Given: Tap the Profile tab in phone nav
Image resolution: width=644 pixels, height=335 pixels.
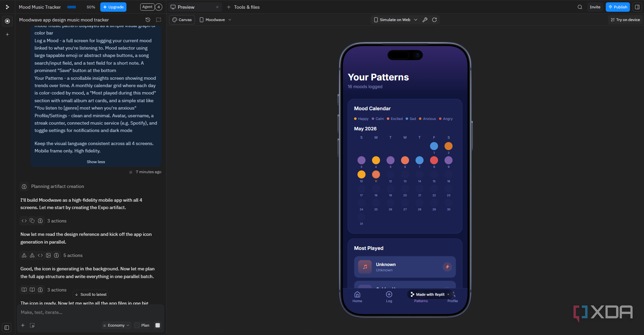Looking at the screenshot, I should [x=452, y=297].
